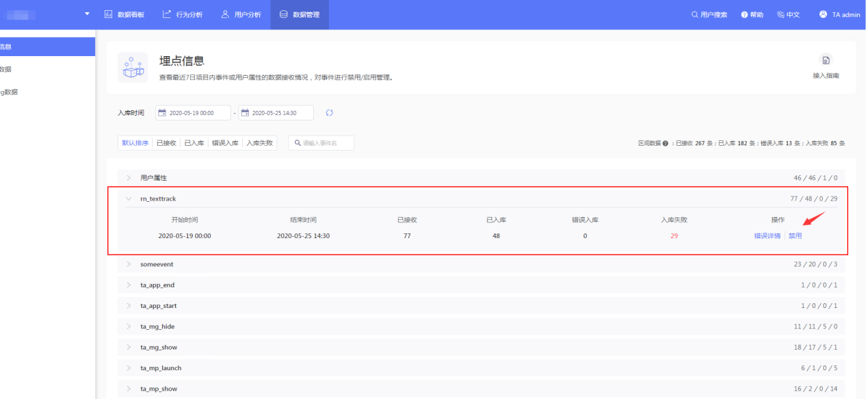
Task: Click the 埋点信息 cube icon
Action: click(x=133, y=67)
